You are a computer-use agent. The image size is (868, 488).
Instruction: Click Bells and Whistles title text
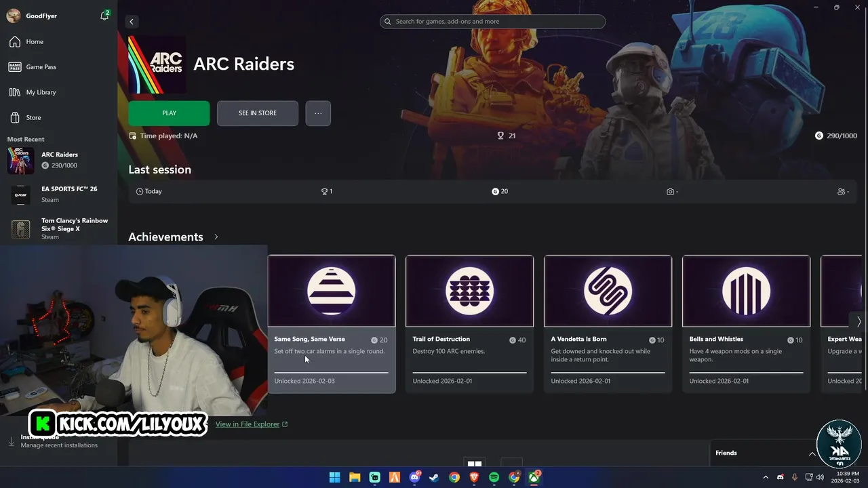(716, 339)
